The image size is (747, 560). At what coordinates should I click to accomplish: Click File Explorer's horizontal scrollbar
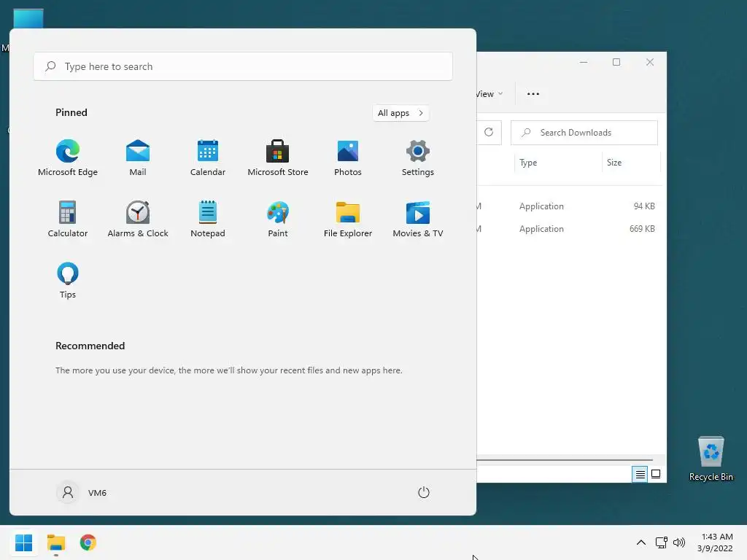point(565,460)
